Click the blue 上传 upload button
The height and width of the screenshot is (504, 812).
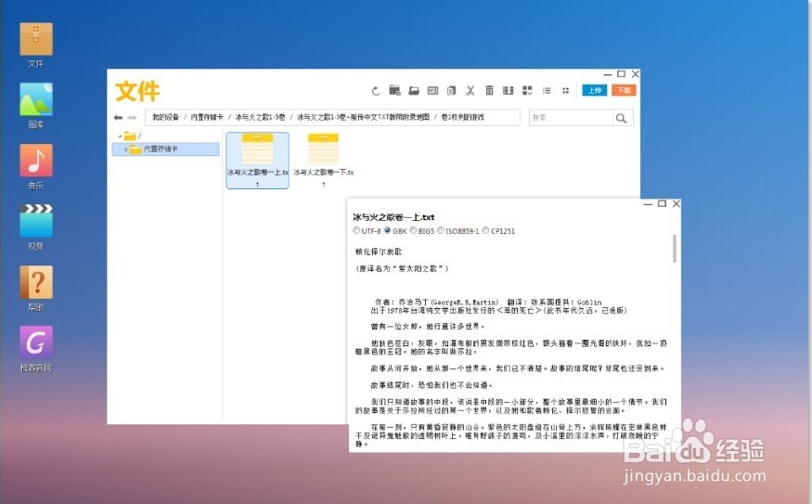(595, 90)
